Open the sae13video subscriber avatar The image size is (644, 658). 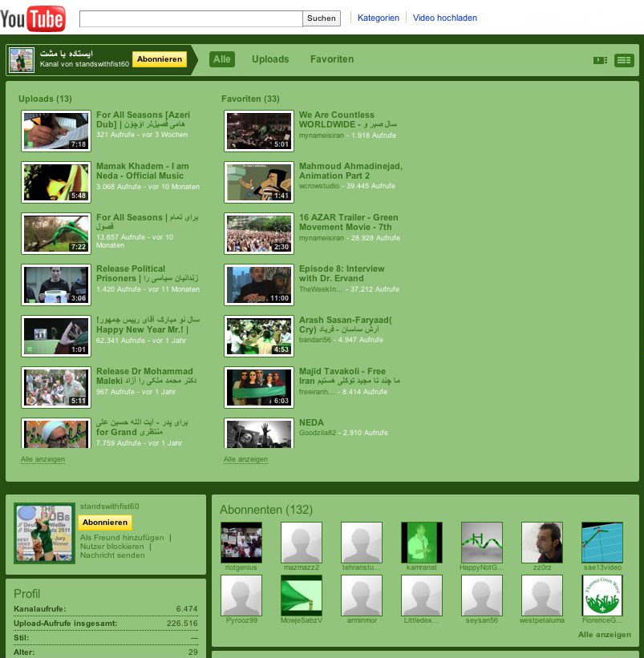601,543
